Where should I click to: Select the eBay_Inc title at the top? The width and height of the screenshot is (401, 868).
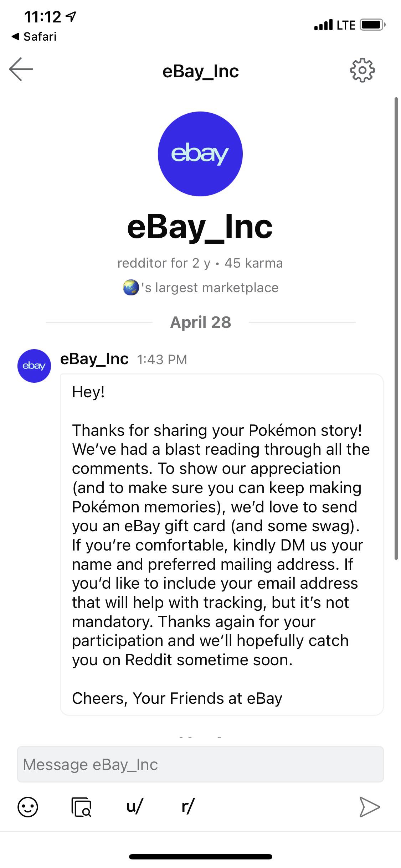pyautogui.click(x=200, y=71)
